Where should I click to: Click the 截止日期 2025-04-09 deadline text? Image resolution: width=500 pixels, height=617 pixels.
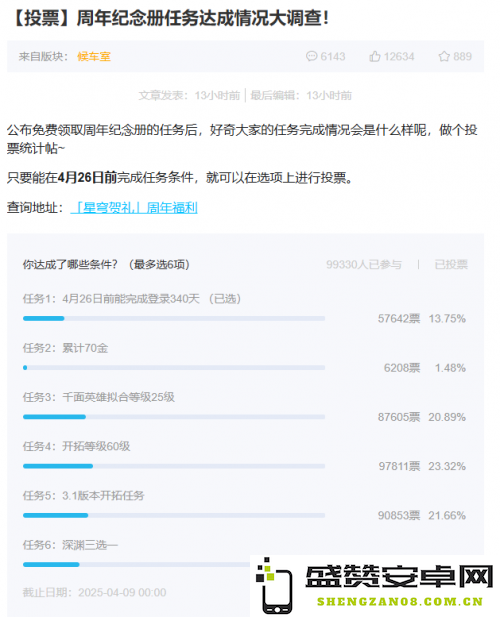coord(94,592)
